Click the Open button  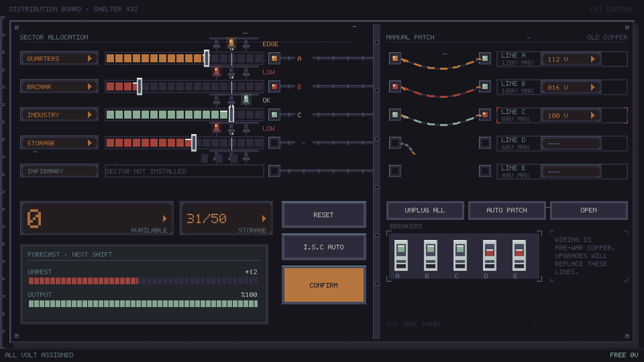point(589,210)
